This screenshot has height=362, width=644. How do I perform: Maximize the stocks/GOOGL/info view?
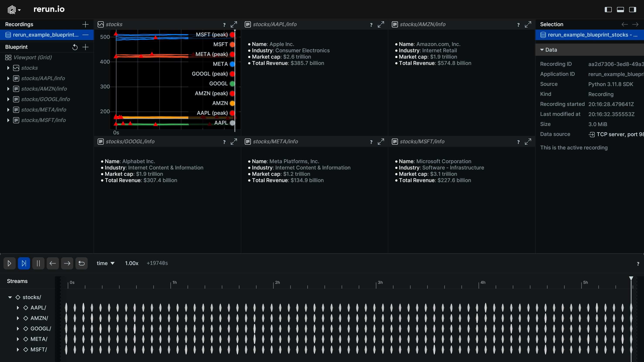pyautogui.click(x=234, y=142)
